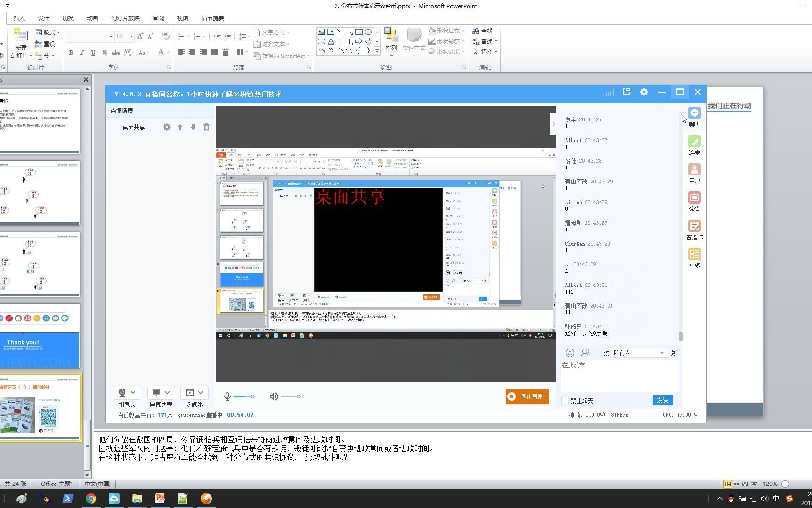Screen dimensions: 812x508
Task: Adjust the speaker volume slider
Action: pos(291,397)
